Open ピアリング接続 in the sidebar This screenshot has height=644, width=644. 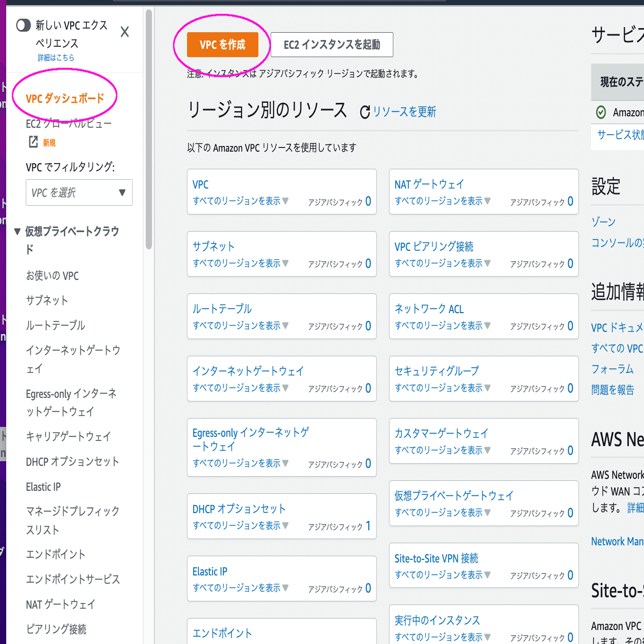[56, 629]
